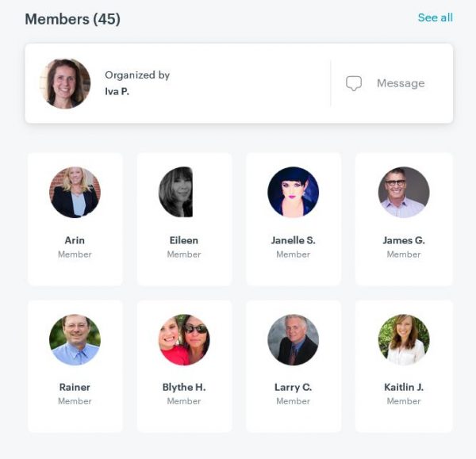
Task: Select Eileen's black-and-white profile photo
Action: click(x=176, y=192)
